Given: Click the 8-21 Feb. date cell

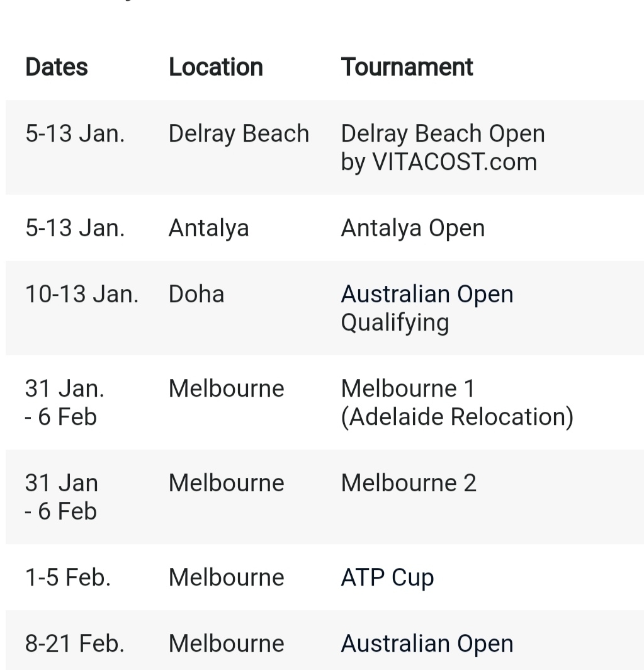Looking at the screenshot, I should tap(75, 644).
